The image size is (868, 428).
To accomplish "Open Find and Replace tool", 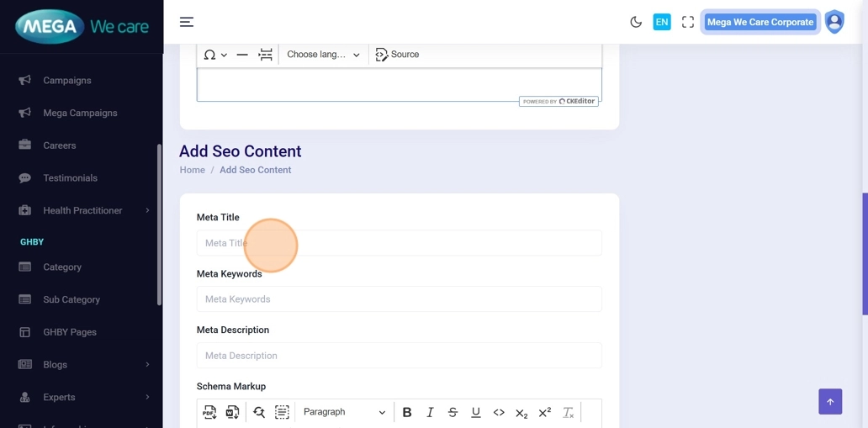I will coord(259,412).
